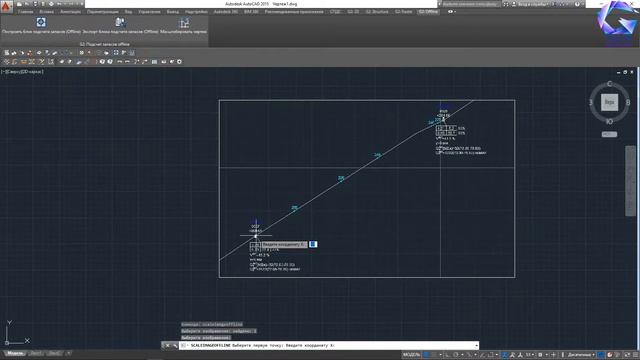Click the 'Команда: scaleimageoffline' history line
The width and height of the screenshot is (640, 360).
click(212, 324)
